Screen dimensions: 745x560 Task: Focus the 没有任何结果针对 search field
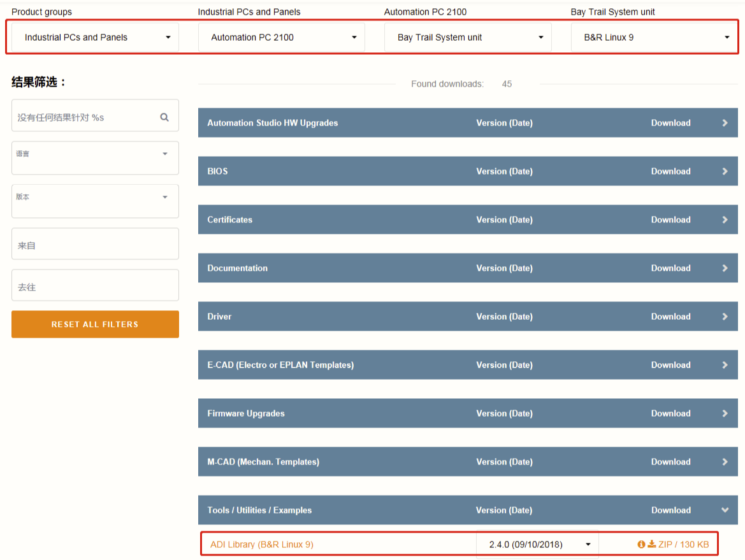(x=95, y=115)
